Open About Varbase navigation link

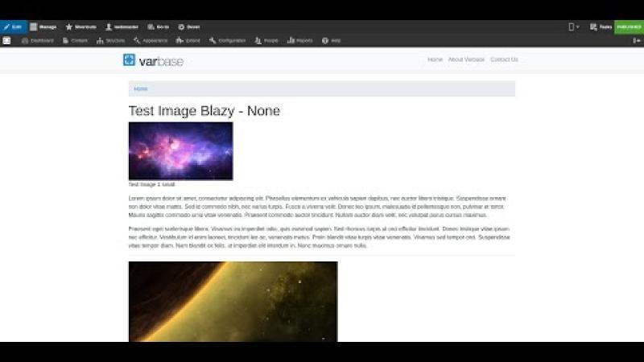coord(466,60)
